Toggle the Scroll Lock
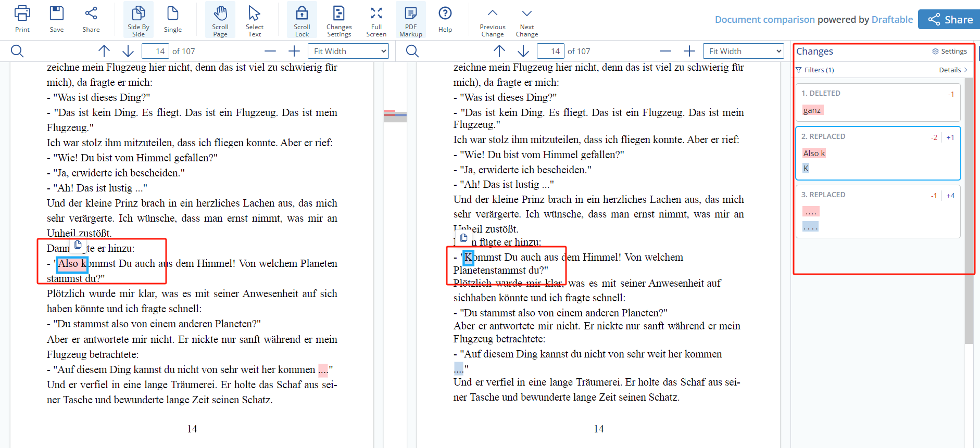 302,20
